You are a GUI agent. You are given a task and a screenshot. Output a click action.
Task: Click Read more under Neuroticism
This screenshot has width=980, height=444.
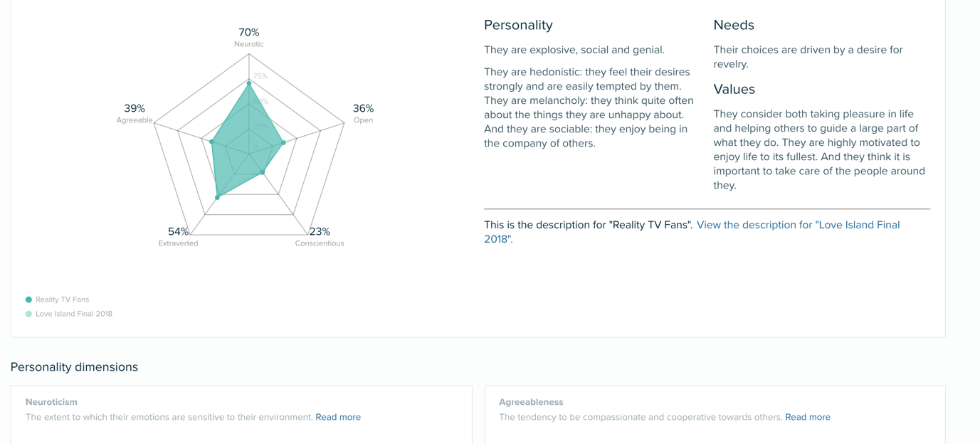(x=338, y=417)
